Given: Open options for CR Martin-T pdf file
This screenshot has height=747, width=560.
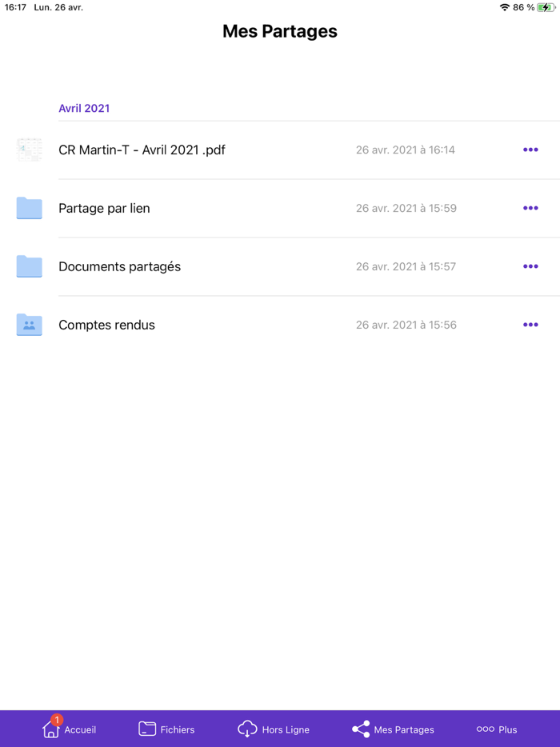Looking at the screenshot, I should (x=530, y=150).
